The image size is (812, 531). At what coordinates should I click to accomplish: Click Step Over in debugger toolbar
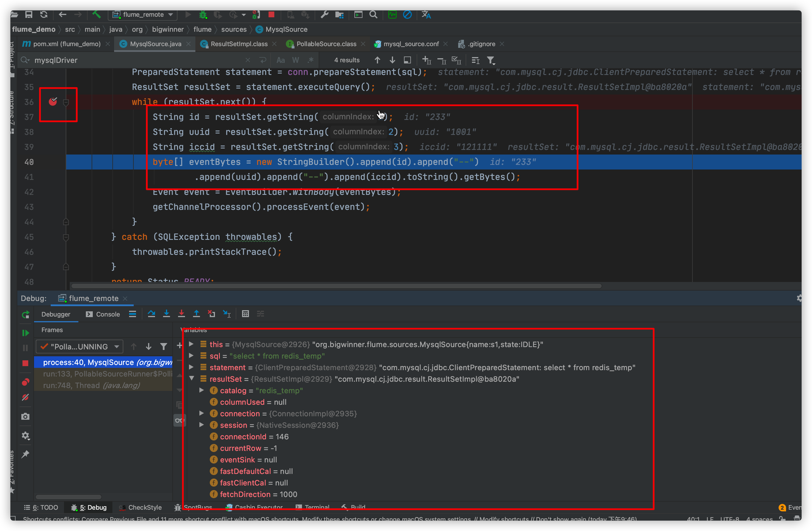click(x=152, y=314)
